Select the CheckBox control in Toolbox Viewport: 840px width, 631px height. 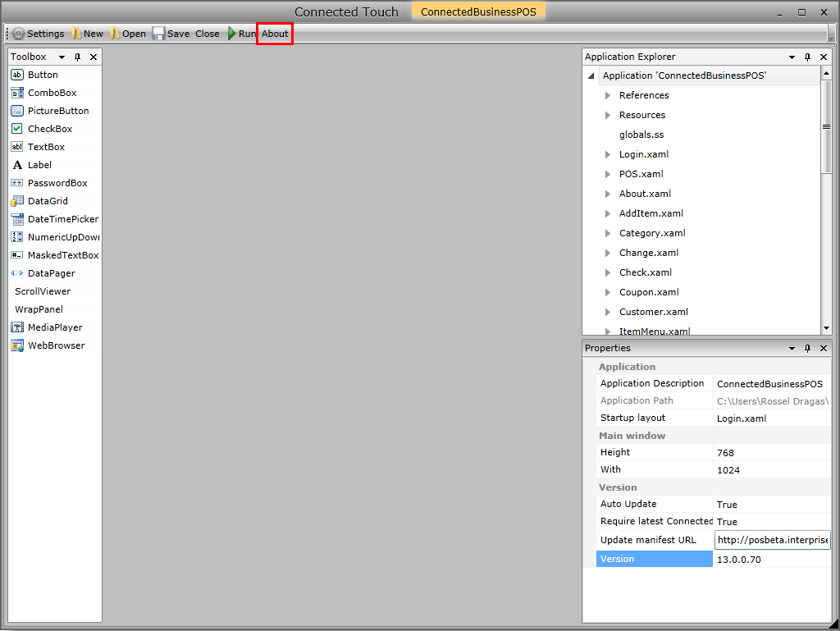click(x=49, y=129)
